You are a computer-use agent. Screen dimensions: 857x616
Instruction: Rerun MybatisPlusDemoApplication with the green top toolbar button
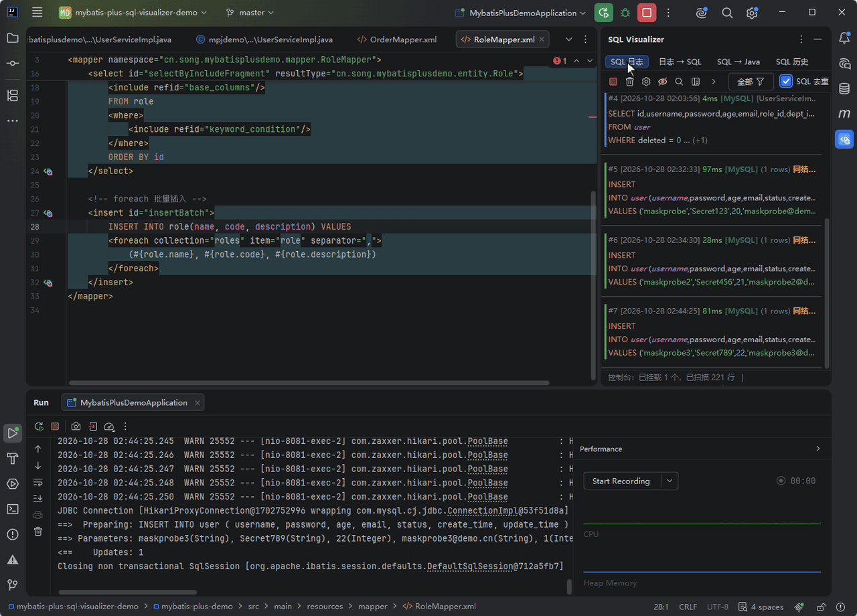click(604, 13)
